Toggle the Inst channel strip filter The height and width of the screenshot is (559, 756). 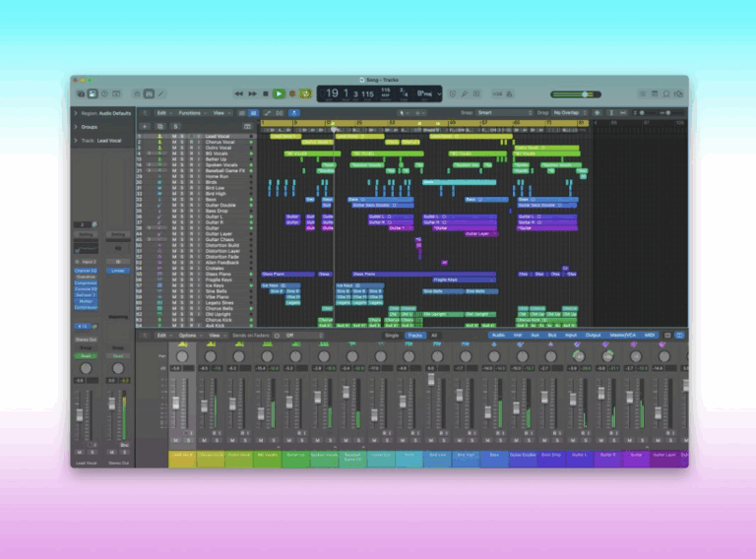[x=518, y=335]
